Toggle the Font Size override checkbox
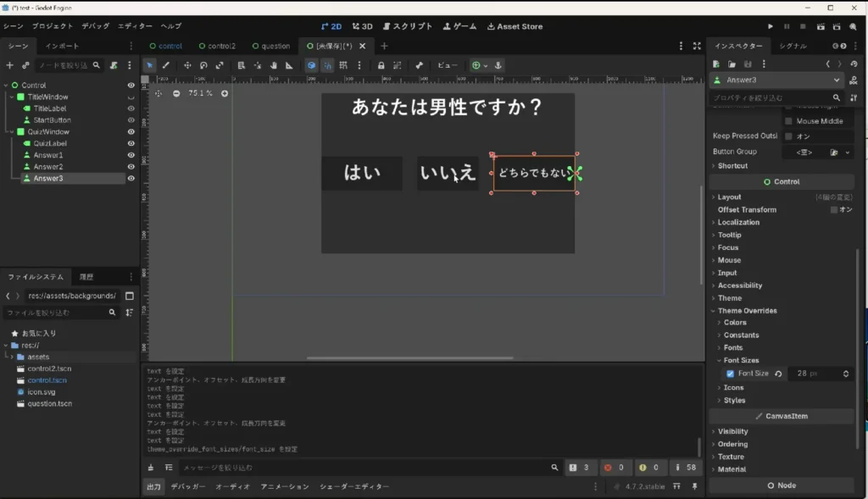The image size is (868, 499). 730,374
